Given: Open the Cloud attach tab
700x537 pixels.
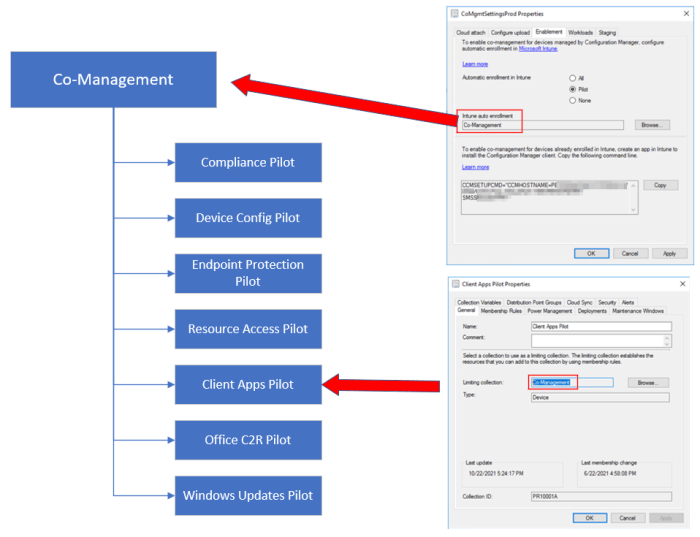Looking at the screenshot, I should (471, 32).
